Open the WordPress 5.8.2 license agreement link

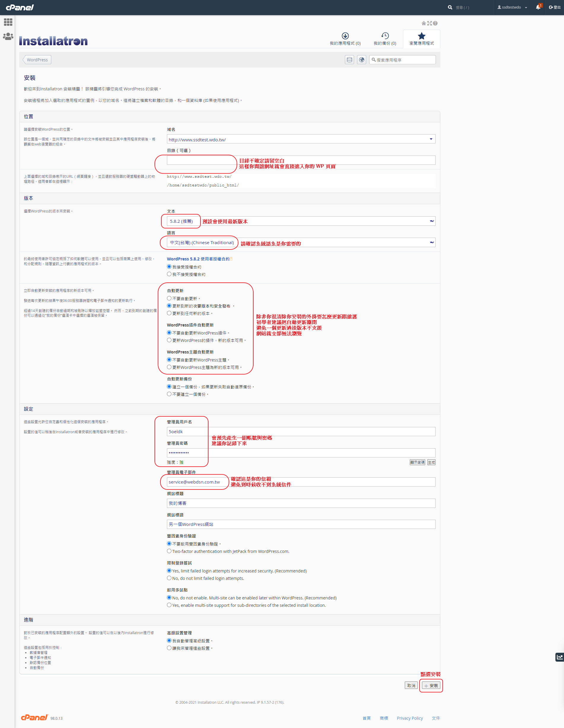click(198, 259)
